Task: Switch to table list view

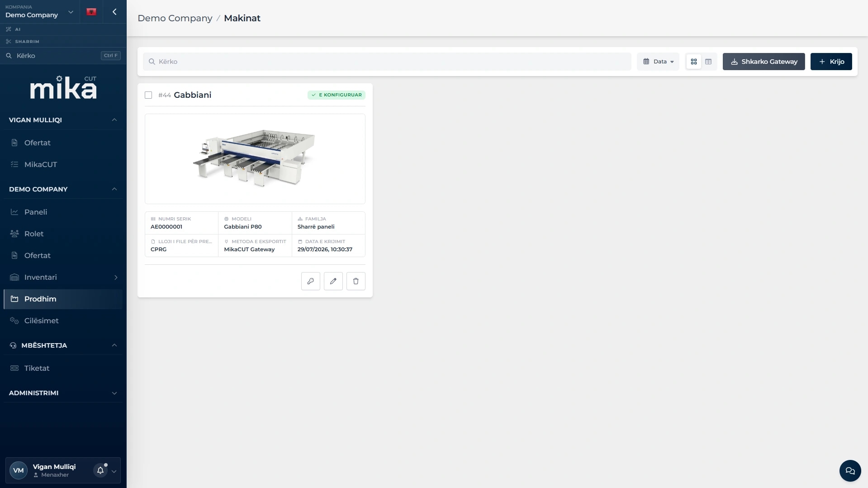Action: (708, 62)
